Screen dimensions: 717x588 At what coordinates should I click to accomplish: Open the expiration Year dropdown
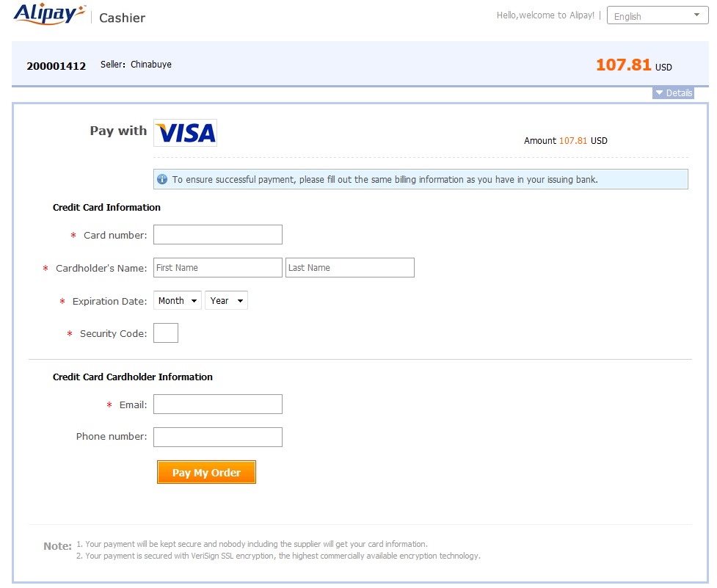click(226, 300)
